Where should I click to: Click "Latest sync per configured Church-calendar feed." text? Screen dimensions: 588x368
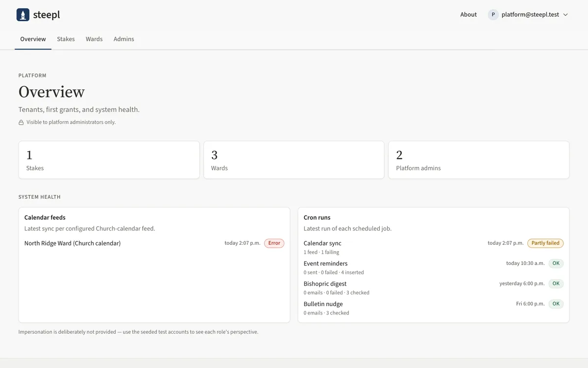[90, 228]
